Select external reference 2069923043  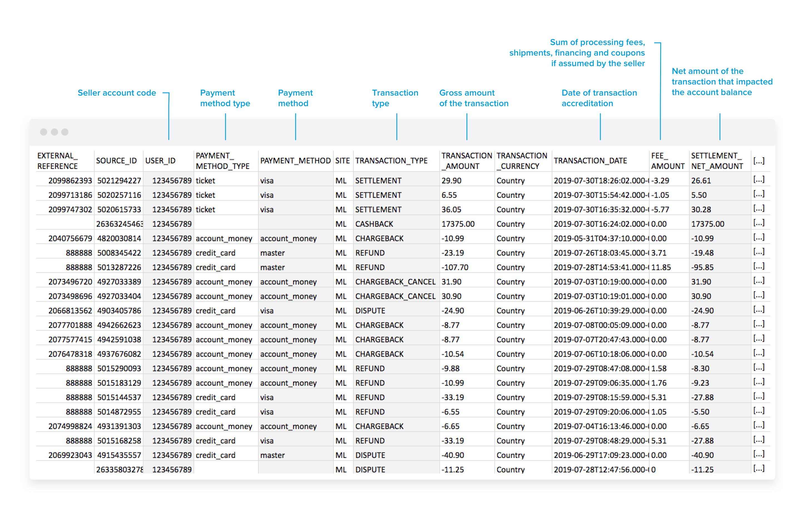(70, 455)
